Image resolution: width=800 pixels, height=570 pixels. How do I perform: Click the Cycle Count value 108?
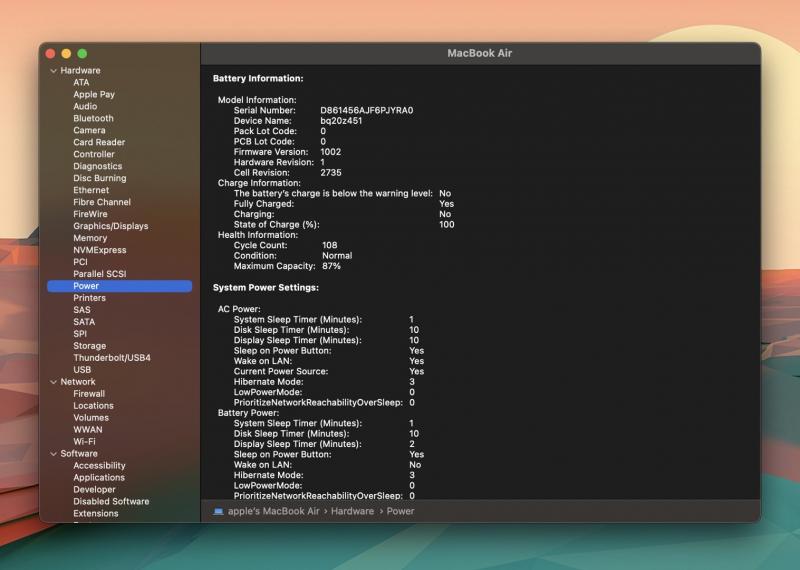330,245
